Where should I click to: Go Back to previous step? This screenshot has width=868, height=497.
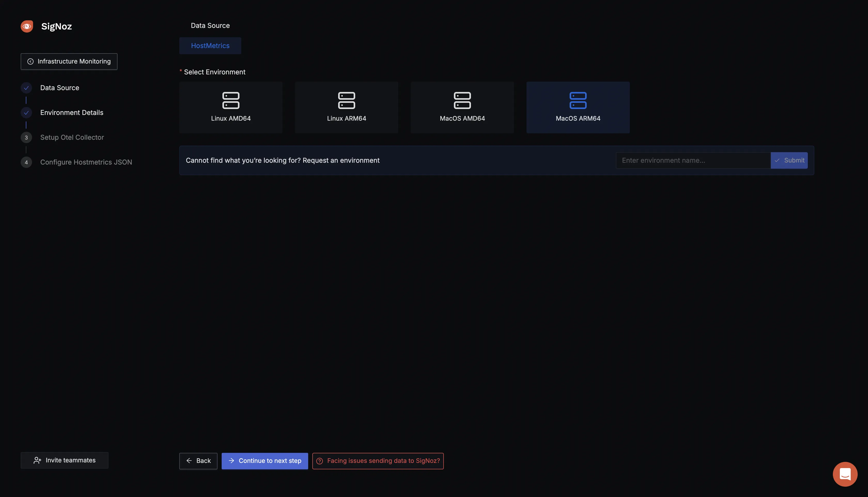coord(198,461)
